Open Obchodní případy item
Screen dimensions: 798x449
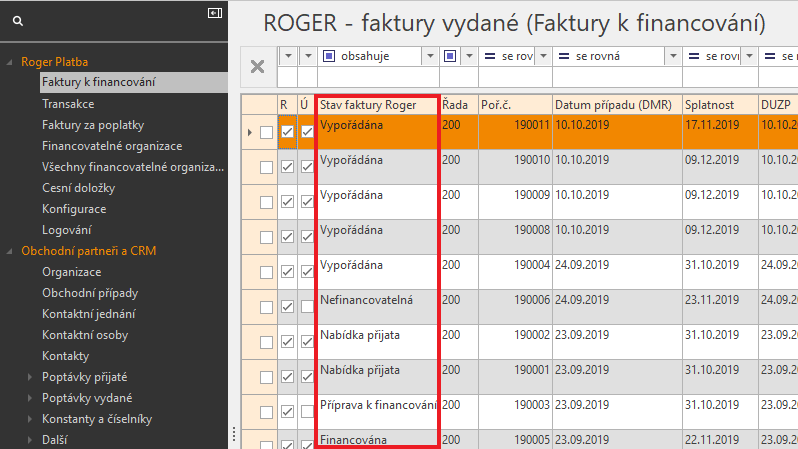point(90,293)
